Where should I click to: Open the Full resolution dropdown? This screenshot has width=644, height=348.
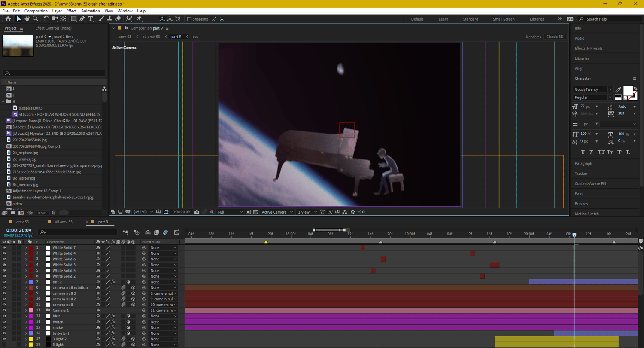click(x=230, y=212)
